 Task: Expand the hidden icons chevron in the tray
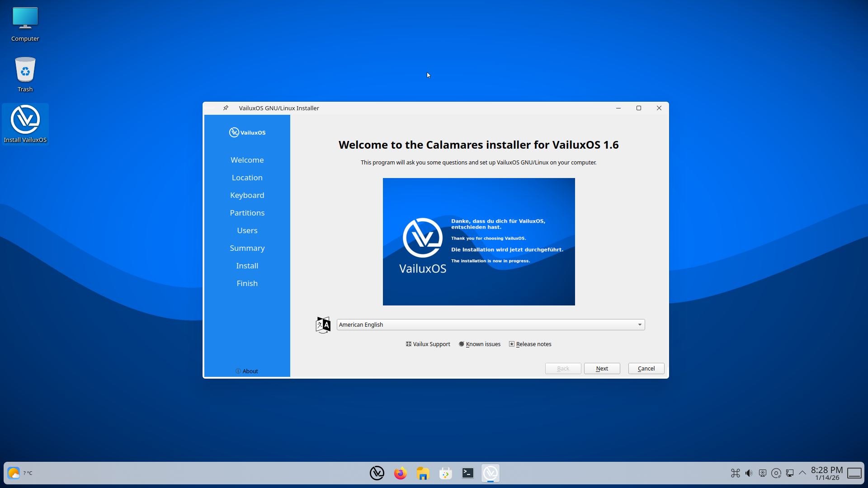click(803, 473)
